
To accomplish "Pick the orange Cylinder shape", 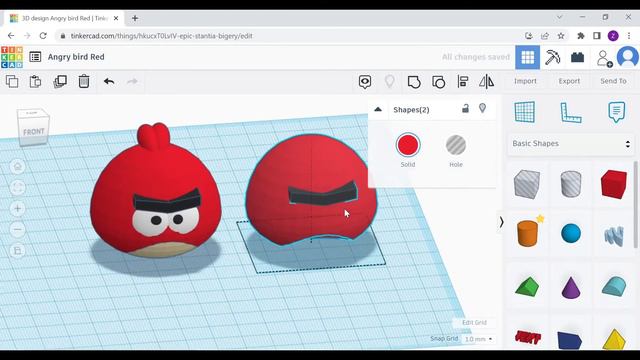I will [x=527, y=233].
